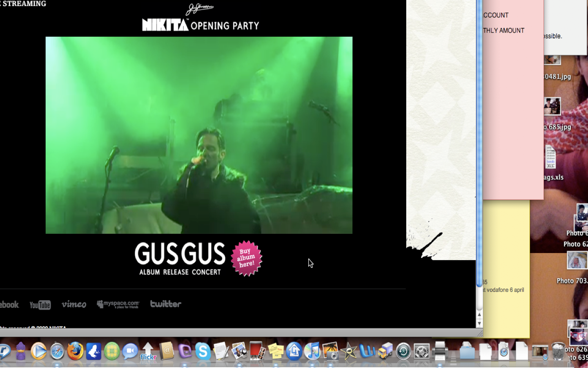Open minimized window thumbnail in dock
This screenshot has height=368, width=588.
pos(540,352)
